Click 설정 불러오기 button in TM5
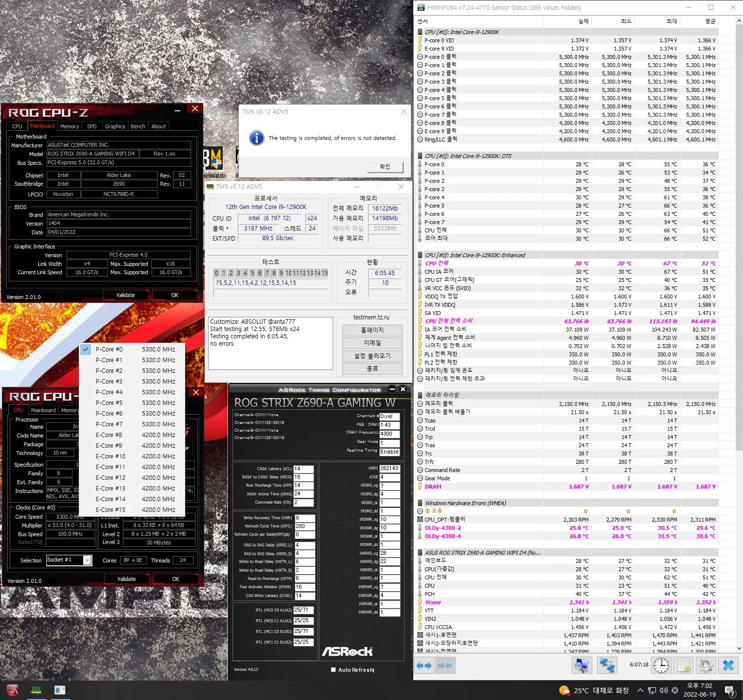The width and height of the screenshot is (743, 700). coord(372,356)
